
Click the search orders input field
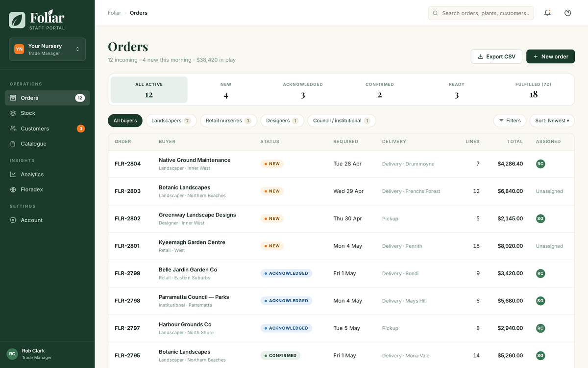(481, 13)
